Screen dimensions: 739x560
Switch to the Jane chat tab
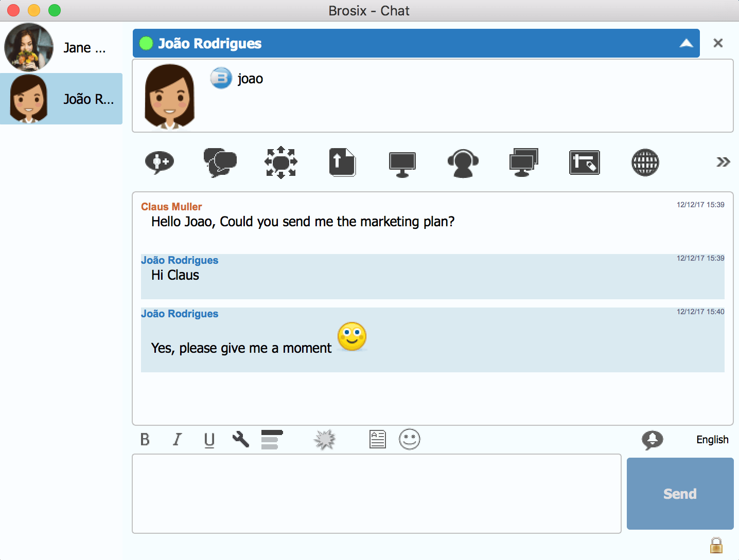tap(61, 47)
